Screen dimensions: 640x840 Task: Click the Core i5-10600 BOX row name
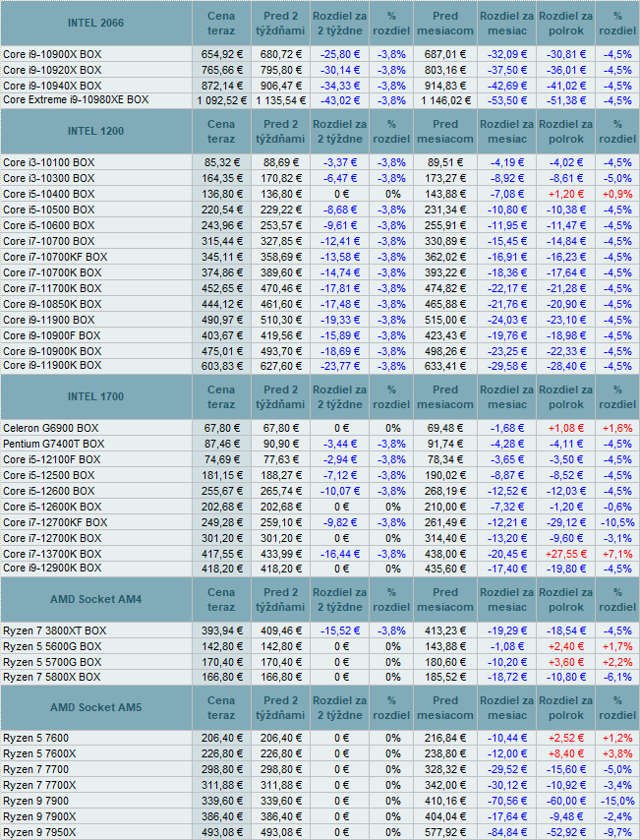[49, 225]
